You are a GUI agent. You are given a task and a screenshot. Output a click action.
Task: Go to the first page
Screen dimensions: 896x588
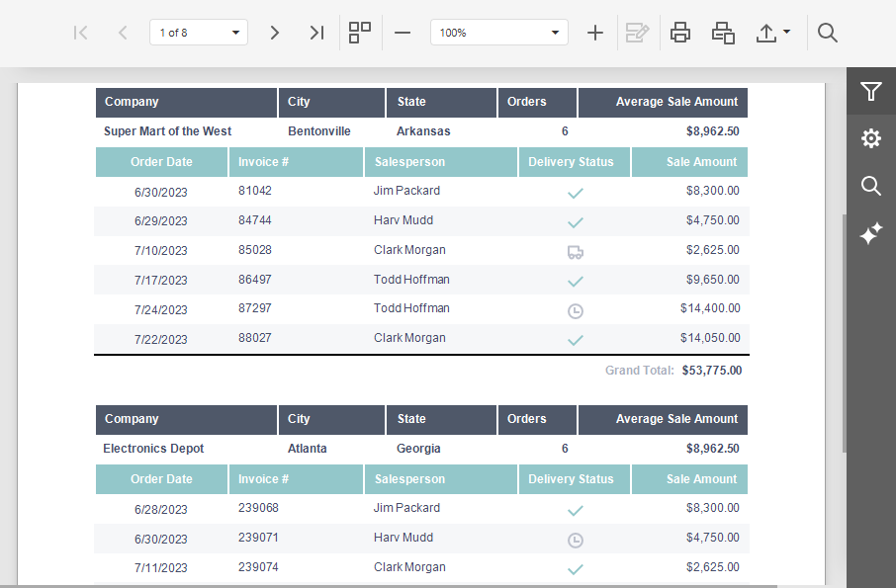[x=80, y=33]
